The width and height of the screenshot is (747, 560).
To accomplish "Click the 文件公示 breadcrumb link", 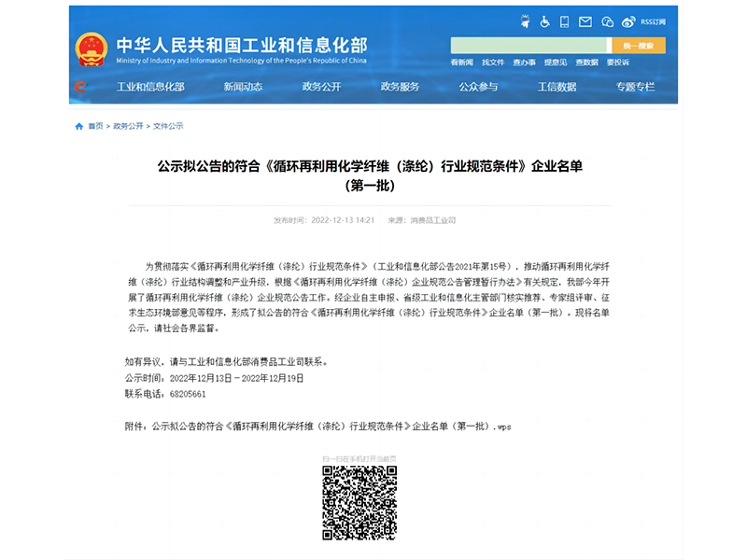I will pyautogui.click(x=168, y=126).
